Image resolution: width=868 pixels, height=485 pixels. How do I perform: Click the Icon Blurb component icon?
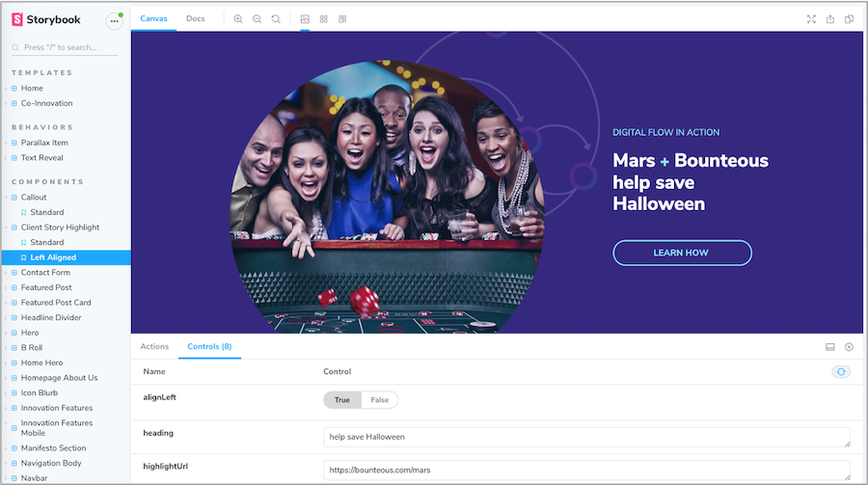click(x=14, y=393)
